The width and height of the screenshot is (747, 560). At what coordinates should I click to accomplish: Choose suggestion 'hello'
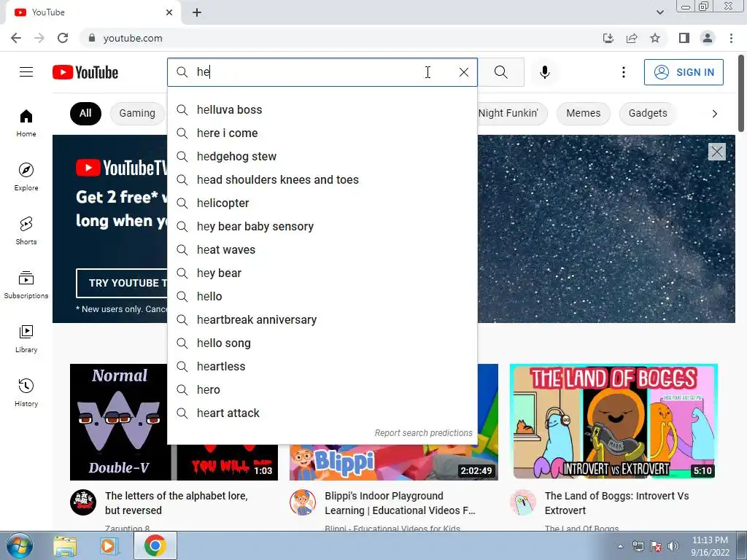(x=322, y=296)
